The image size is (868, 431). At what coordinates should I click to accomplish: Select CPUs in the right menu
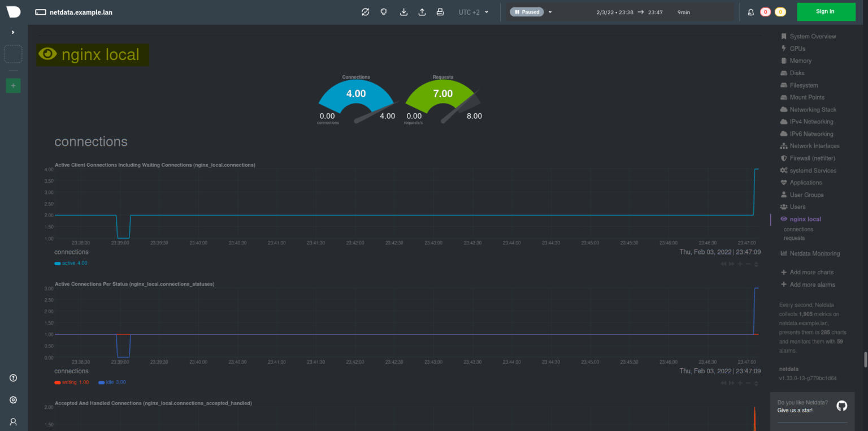(x=796, y=48)
